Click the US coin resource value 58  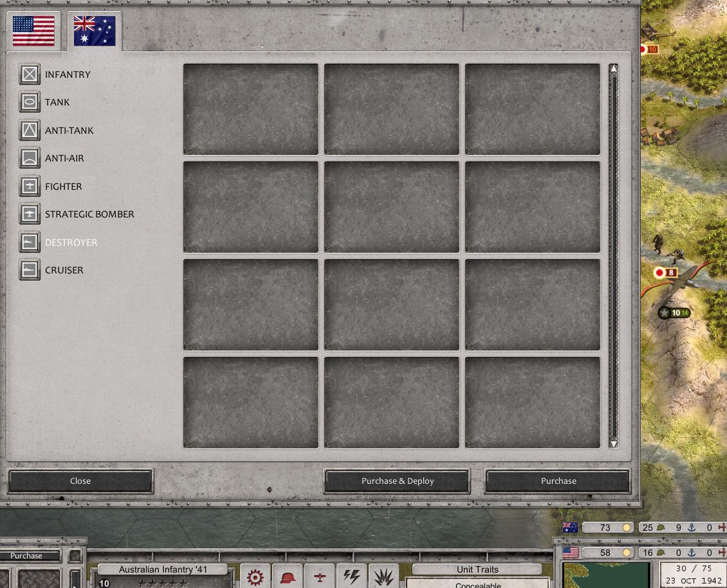pos(605,552)
